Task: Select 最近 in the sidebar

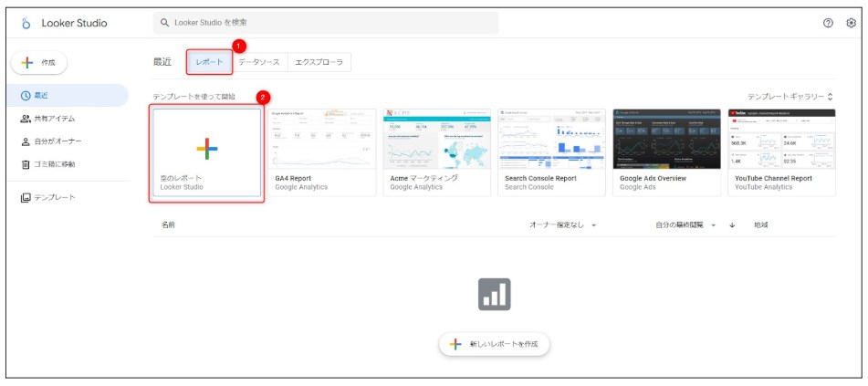Action: pos(67,95)
